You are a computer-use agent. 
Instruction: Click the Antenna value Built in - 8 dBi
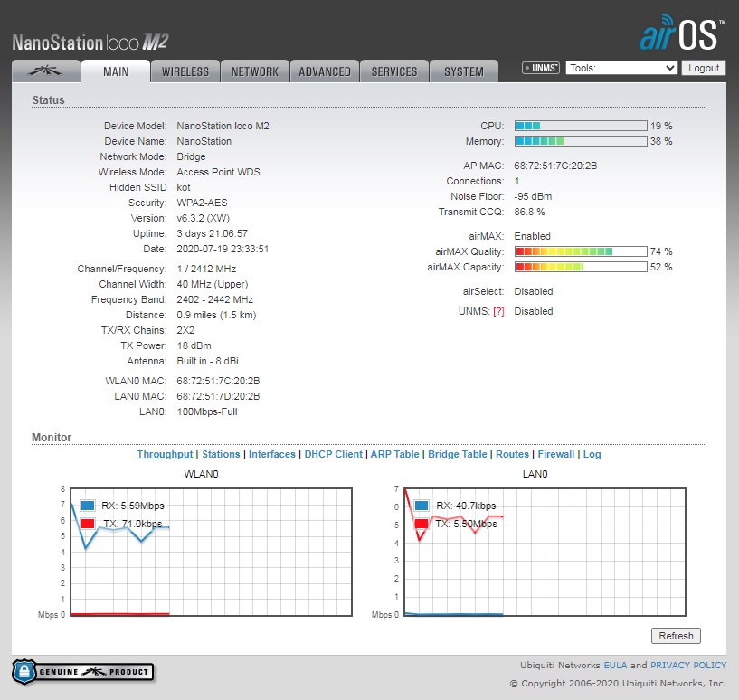pyautogui.click(x=207, y=361)
